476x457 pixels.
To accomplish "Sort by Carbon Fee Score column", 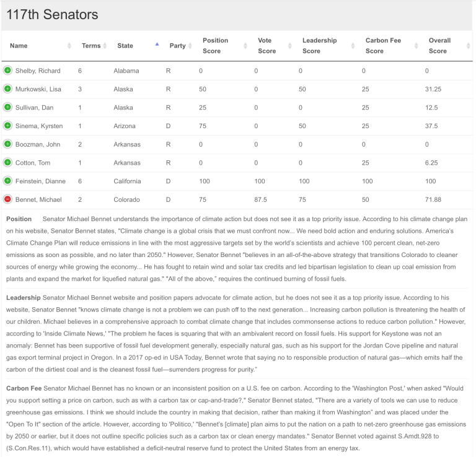I will 383,46.
